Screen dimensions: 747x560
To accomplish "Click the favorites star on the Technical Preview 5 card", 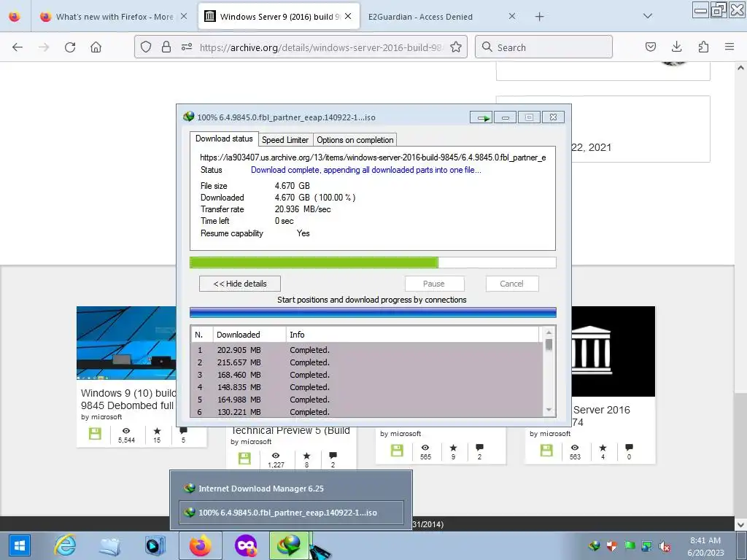I will pos(306,456).
